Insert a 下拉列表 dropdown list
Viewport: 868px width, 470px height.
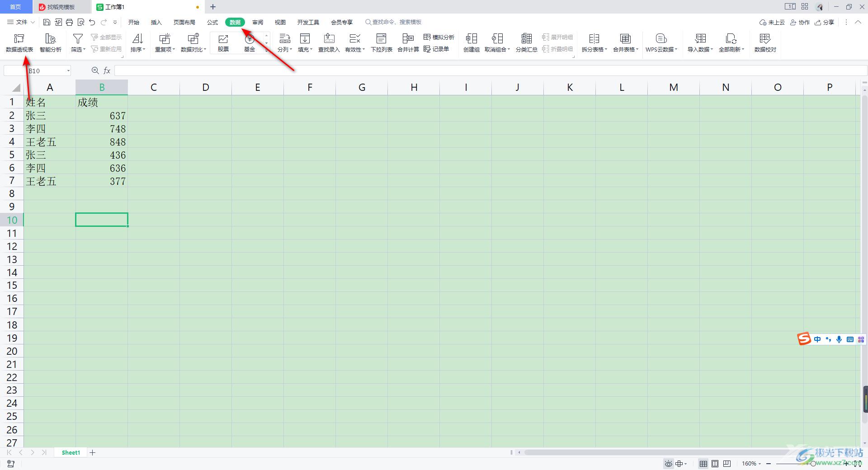[382, 43]
